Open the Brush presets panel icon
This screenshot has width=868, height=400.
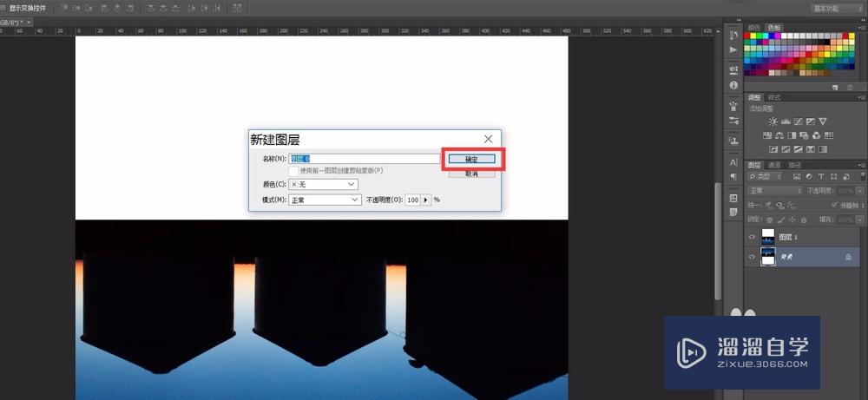(x=734, y=106)
